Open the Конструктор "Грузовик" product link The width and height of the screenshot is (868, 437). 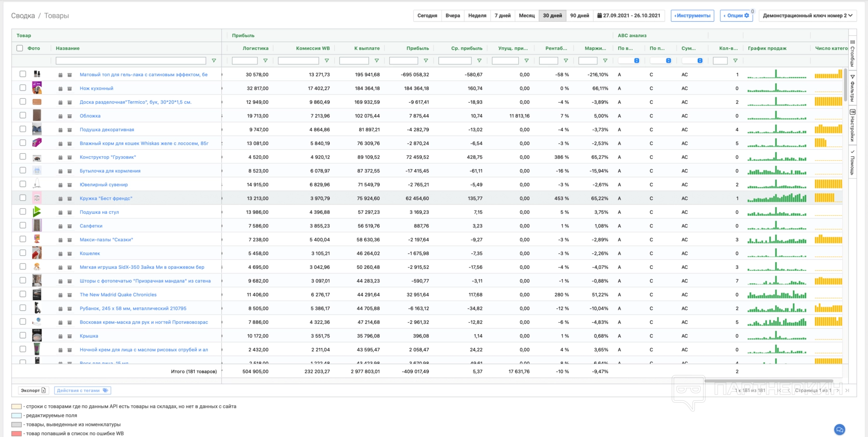(108, 157)
